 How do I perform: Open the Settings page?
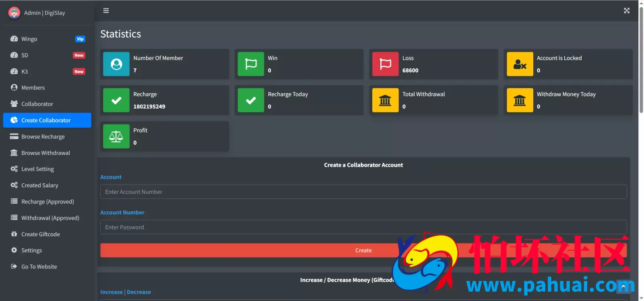[x=47, y=250]
